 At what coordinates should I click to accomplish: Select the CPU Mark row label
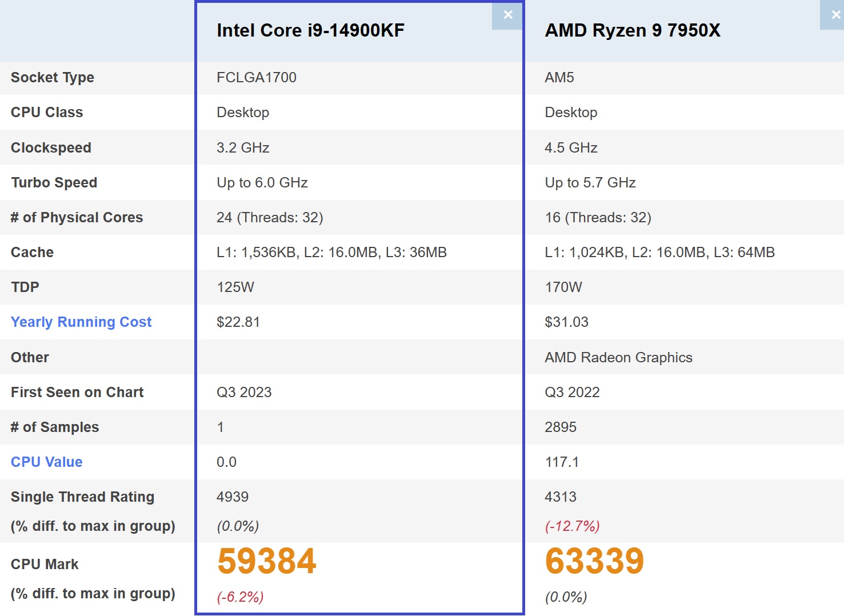click(45, 564)
